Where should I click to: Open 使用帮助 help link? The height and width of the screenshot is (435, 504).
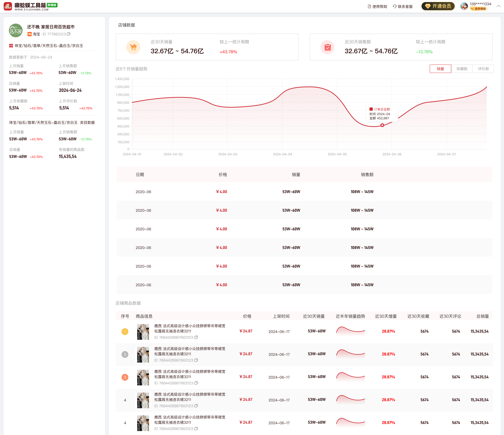[x=377, y=7]
